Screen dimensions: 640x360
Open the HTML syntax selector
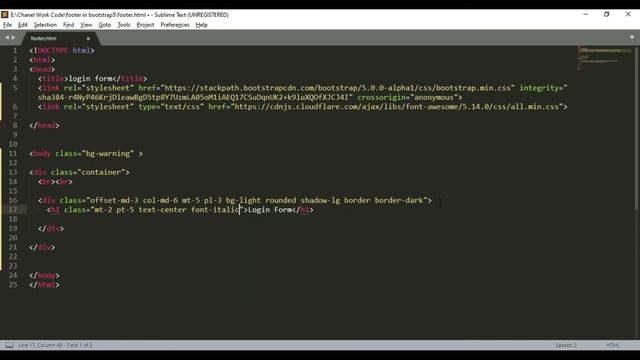612,345
